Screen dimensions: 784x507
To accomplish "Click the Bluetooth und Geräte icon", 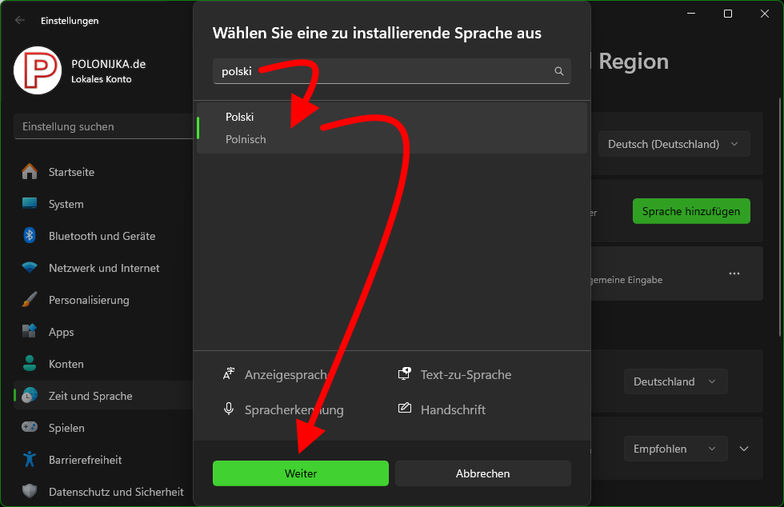I will point(29,236).
